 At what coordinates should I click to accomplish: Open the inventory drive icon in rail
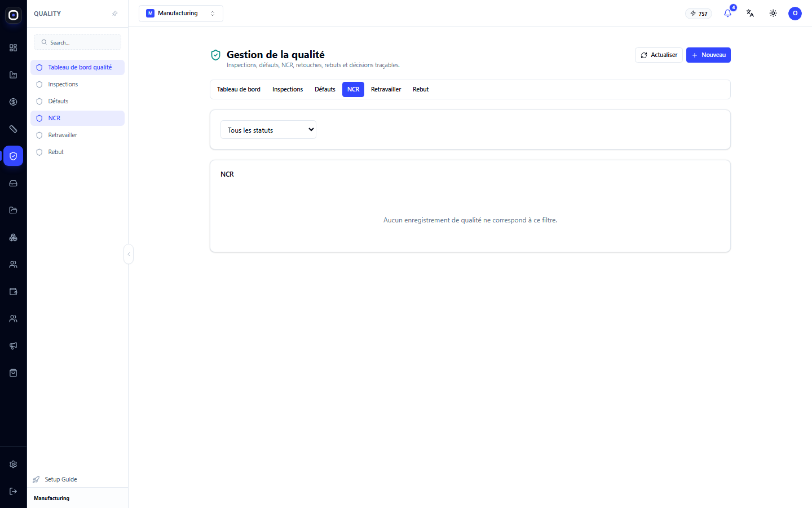coord(14,183)
